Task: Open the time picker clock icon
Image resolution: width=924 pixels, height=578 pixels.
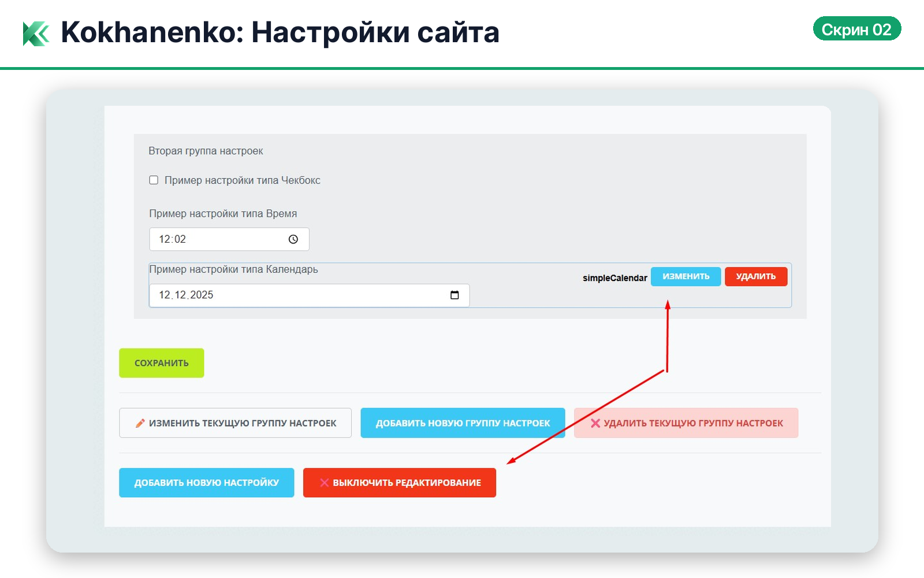Action: pyautogui.click(x=293, y=239)
